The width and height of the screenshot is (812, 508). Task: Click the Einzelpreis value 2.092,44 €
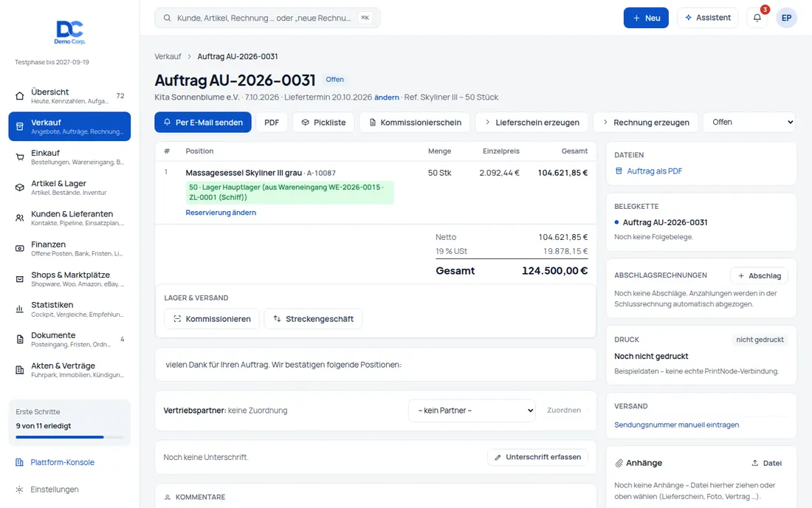(x=499, y=173)
